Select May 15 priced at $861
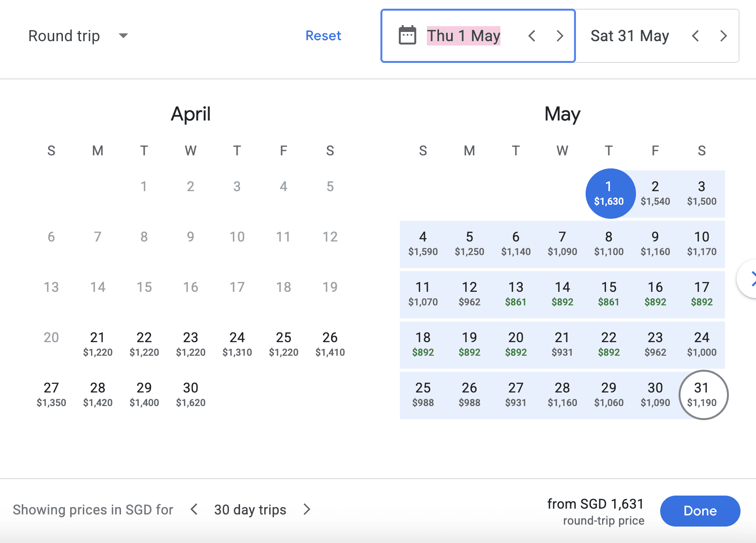 [x=608, y=294]
